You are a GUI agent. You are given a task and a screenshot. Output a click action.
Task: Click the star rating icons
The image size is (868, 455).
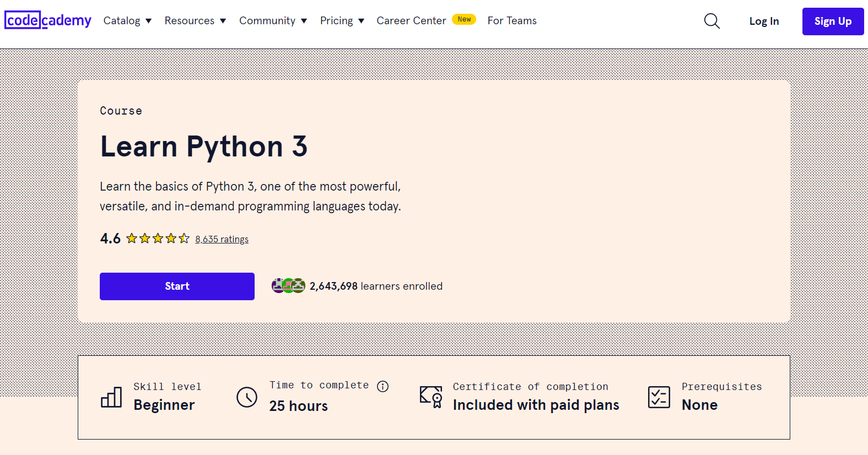pos(158,239)
